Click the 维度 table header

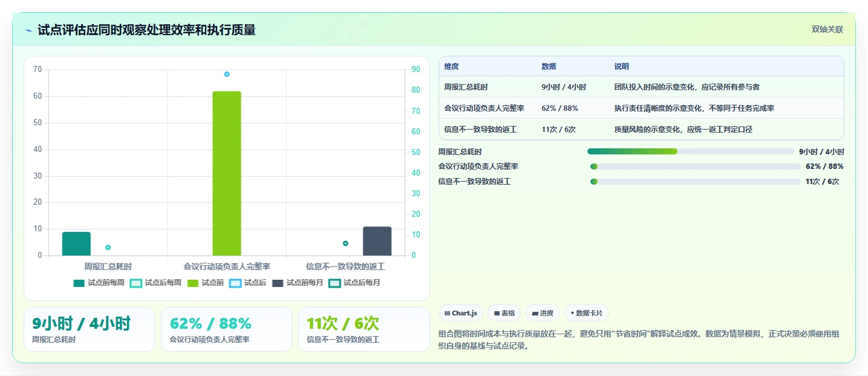(x=451, y=67)
